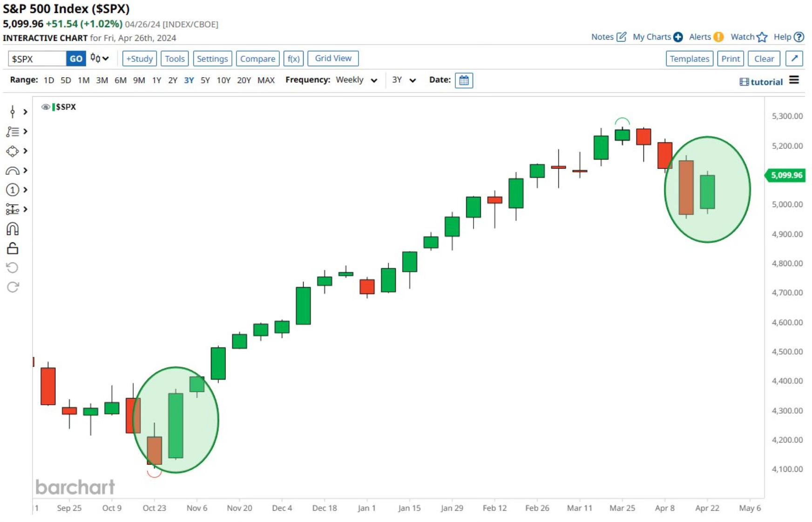Screen dimensions: 812x522
Task: Select the 9M range
Action: point(139,80)
